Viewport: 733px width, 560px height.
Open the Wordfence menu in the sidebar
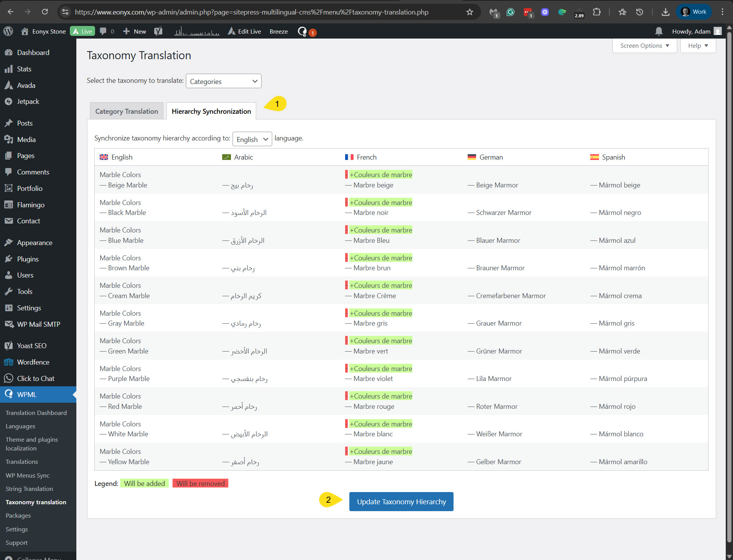(33, 362)
